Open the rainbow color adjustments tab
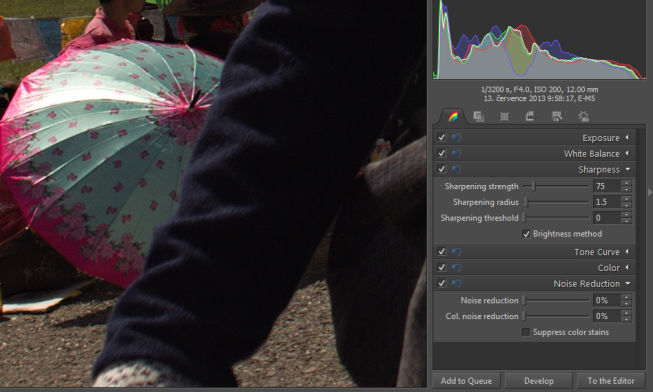This screenshot has width=653, height=392. [453, 117]
